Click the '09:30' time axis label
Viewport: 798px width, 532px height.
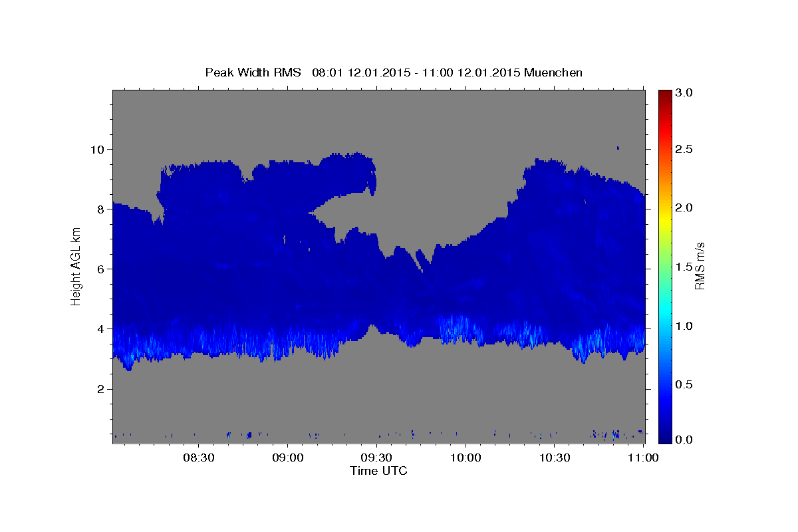377,458
